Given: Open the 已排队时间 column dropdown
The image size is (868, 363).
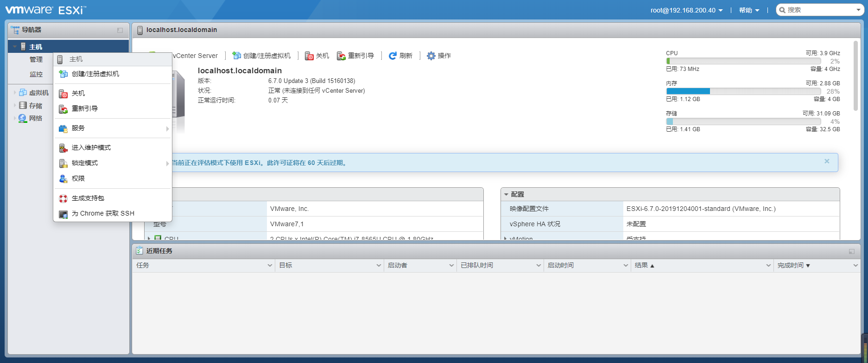Looking at the screenshot, I should click(539, 266).
